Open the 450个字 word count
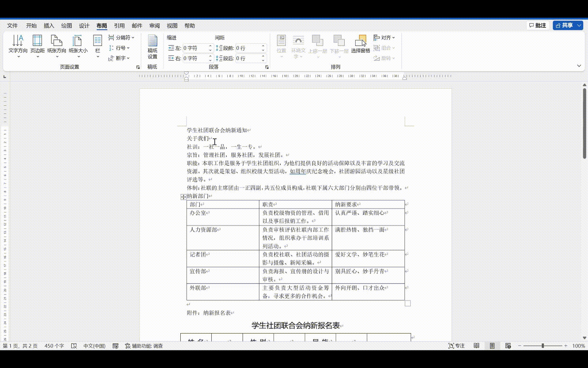This screenshot has height=368, width=588. (54, 346)
